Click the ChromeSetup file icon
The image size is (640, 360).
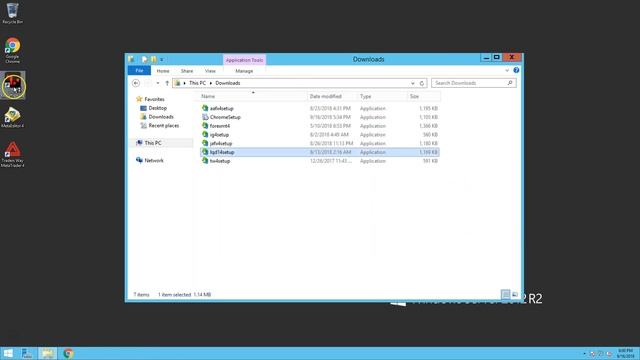coord(205,117)
